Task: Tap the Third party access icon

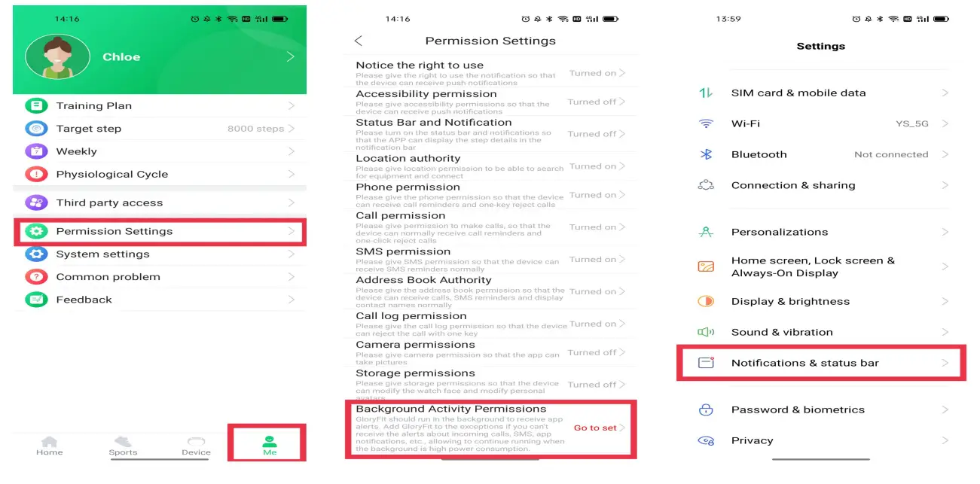Action: click(36, 202)
